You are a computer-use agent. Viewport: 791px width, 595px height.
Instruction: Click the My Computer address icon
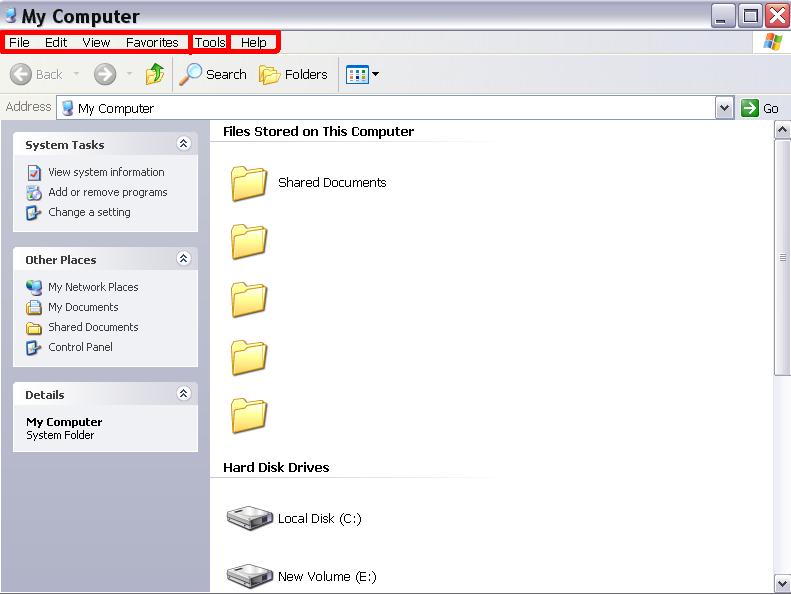(67, 108)
